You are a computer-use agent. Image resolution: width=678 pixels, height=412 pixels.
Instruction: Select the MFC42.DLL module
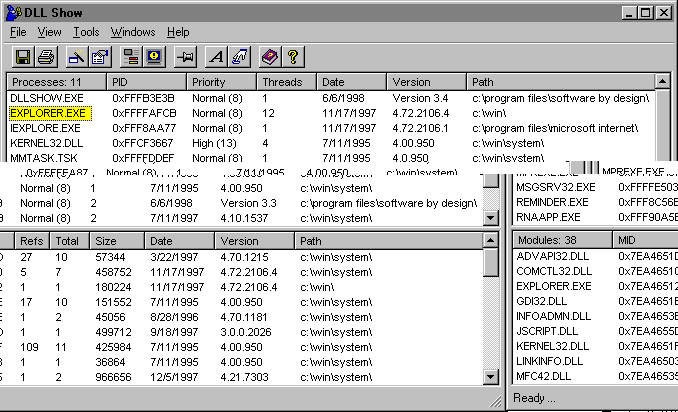pyautogui.click(x=543, y=376)
